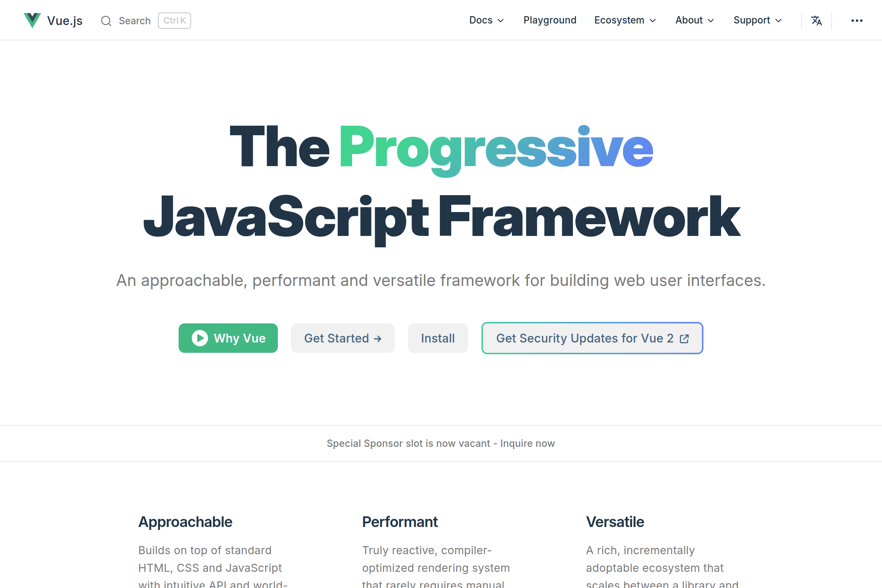Click the Inquire now sponsor link
The height and width of the screenshot is (588, 882).
527,443
